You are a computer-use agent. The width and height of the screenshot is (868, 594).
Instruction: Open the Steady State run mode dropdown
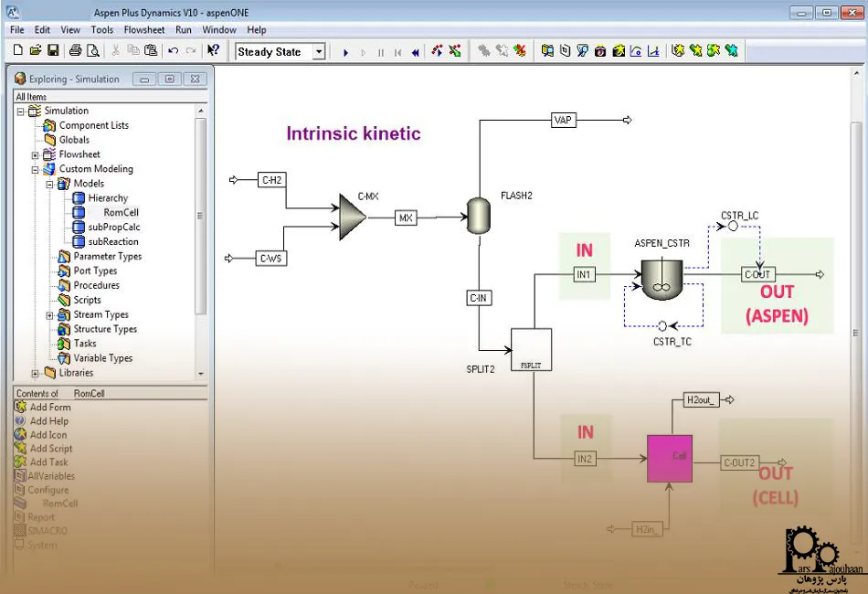(x=318, y=52)
